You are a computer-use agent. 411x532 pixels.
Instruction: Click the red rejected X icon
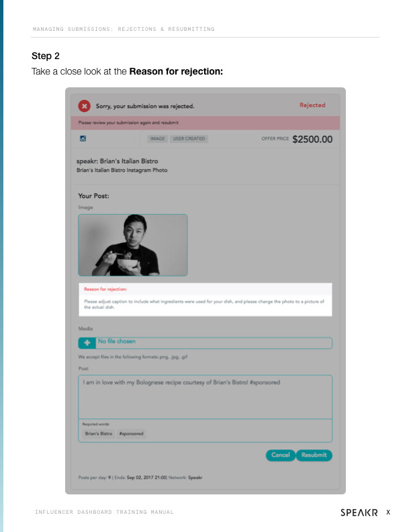pyautogui.click(x=85, y=106)
